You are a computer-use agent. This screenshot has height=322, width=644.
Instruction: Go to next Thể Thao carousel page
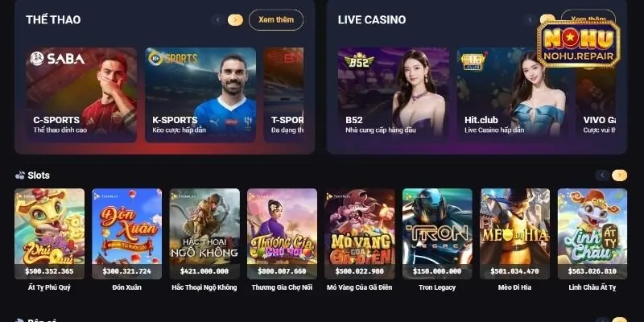click(235, 19)
